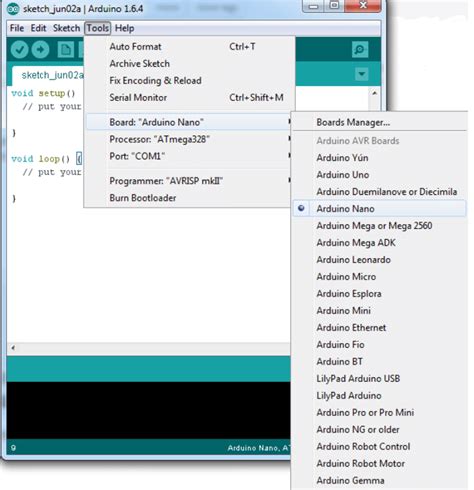
Task: Select Arduino Leonardo board
Action: pos(379,260)
